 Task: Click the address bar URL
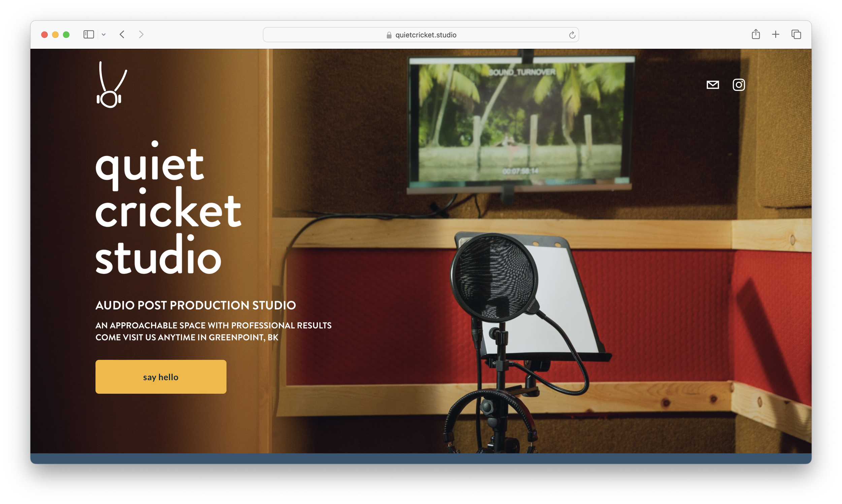(x=425, y=34)
